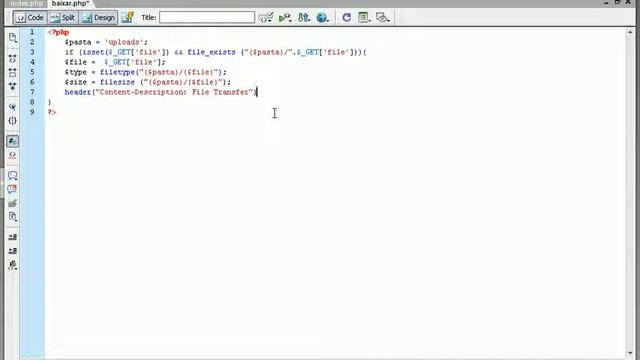Click the header Content-Description line
Screen dimensions: 640x360
161,92
